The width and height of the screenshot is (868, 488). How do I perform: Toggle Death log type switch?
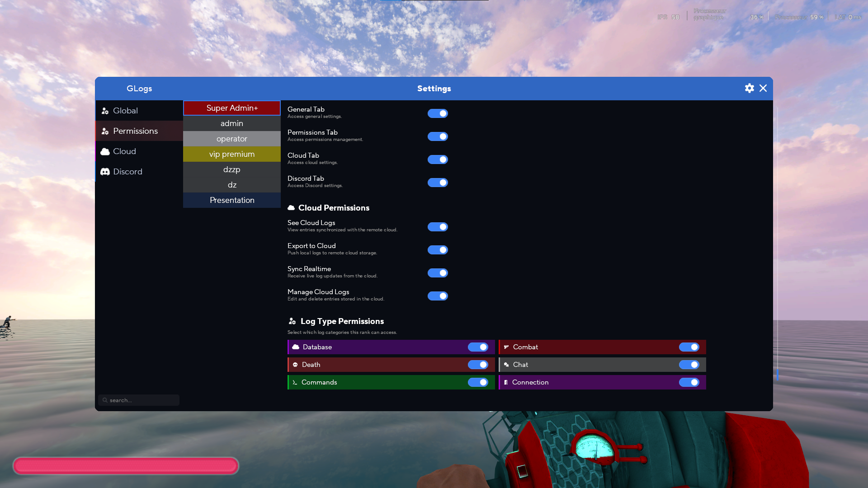tap(478, 365)
